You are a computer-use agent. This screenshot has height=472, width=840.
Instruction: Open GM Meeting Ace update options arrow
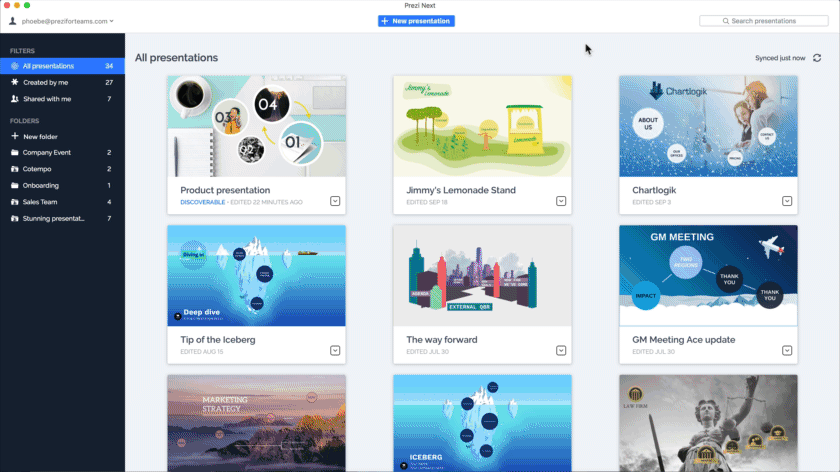tap(787, 351)
